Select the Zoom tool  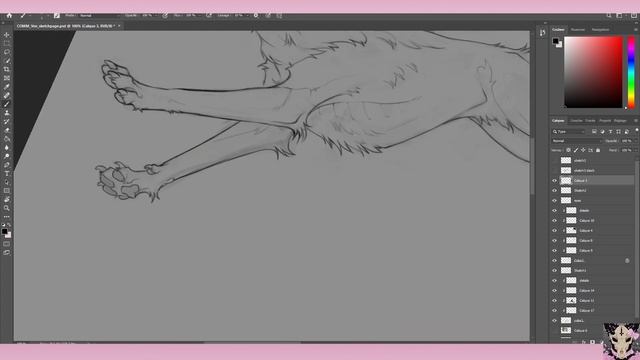click(7, 208)
